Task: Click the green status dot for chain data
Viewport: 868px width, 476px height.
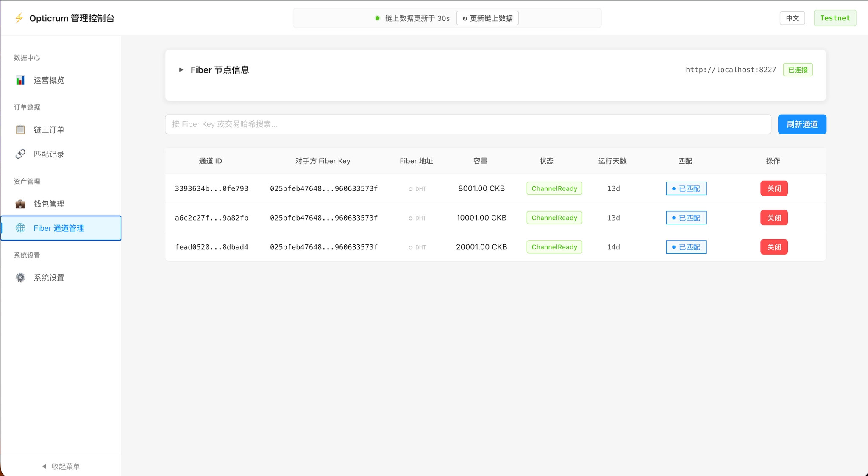Action: click(x=377, y=18)
